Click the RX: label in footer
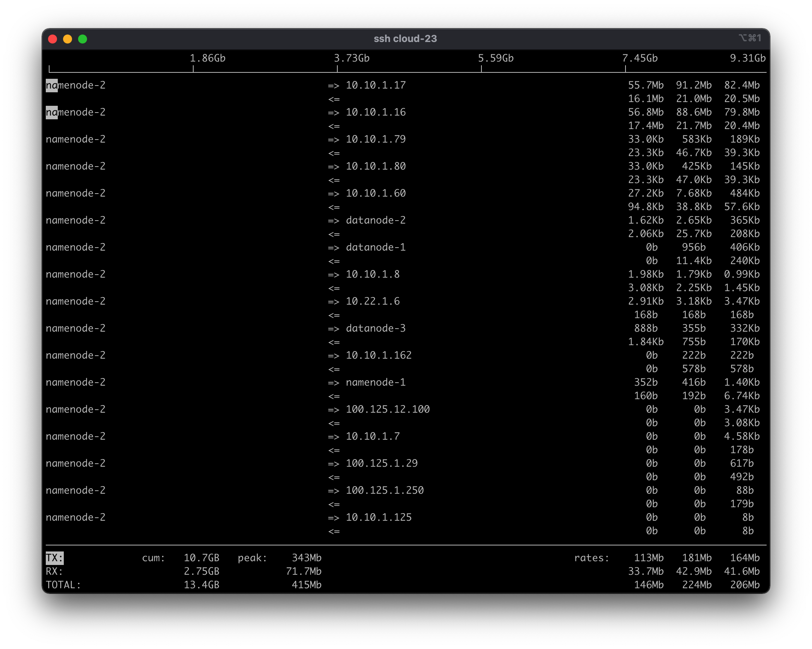 pyautogui.click(x=54, y=571)
